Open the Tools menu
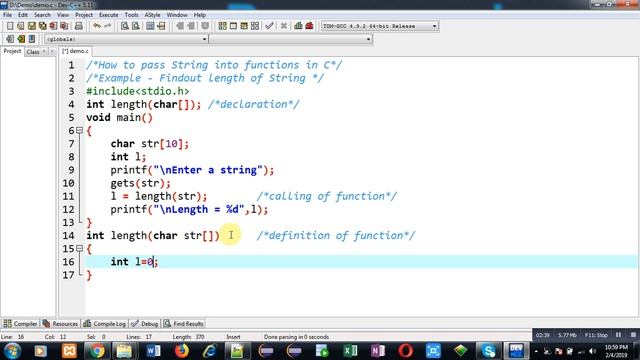640x360 pixels. tap(131, 15)
